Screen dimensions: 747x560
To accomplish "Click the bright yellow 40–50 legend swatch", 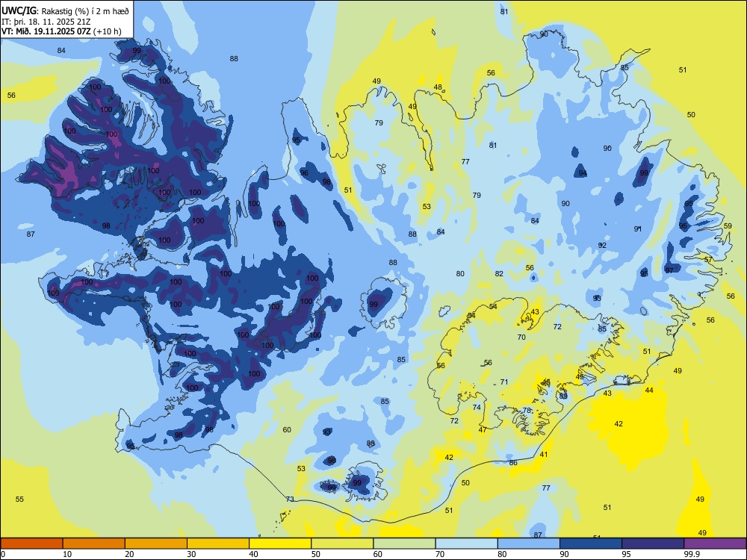I will click(280, 544).
